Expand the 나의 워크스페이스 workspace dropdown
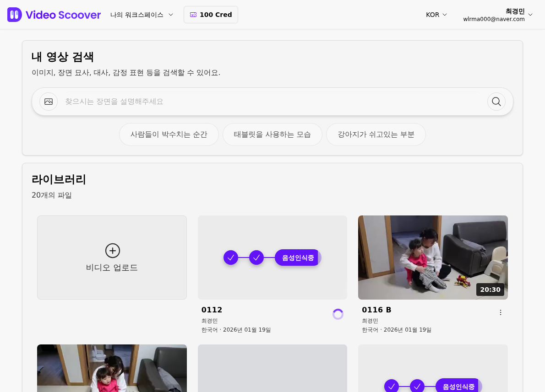Viewport: 545px width, 392px height. pos(142,15)
